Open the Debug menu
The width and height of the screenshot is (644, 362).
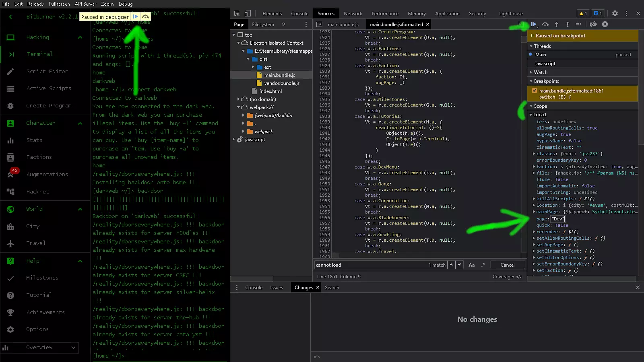pyautogui.click(x=126, y=4)
